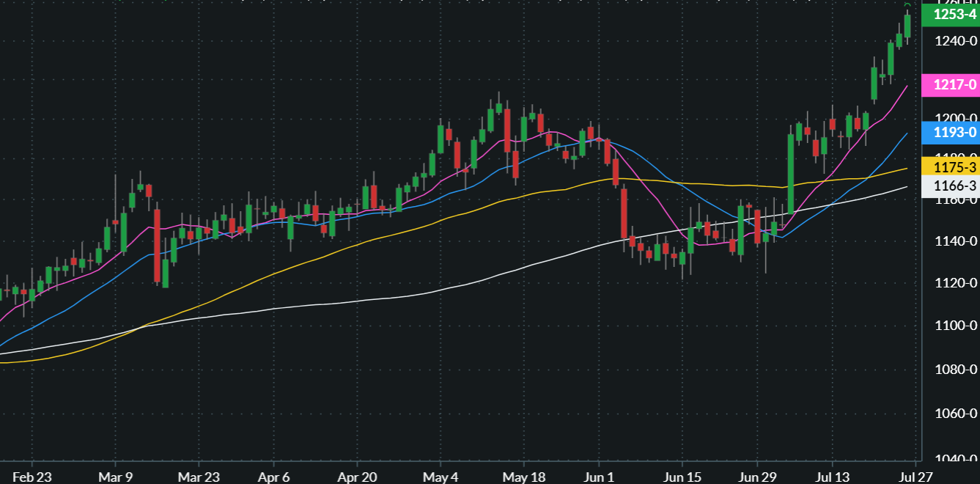Click the 1100-0 price axis label
The height and width of the screenshot is (484, 980).
(956, 325)
